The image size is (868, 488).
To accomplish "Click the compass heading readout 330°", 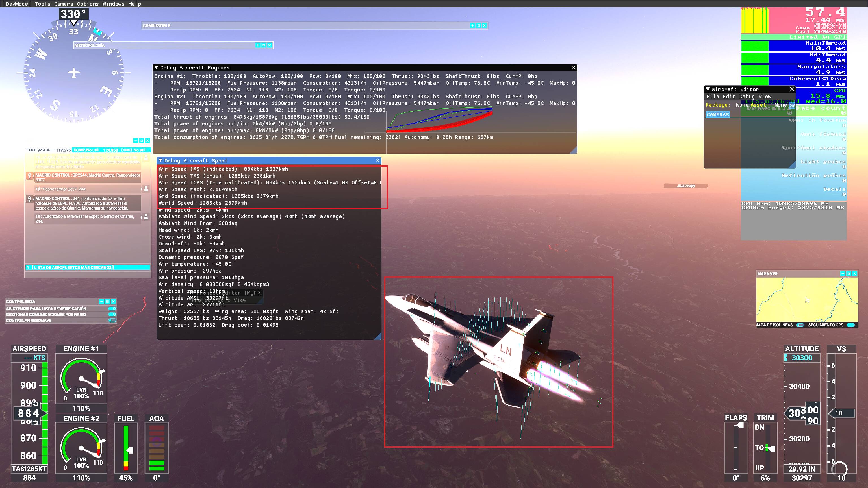I will pos(73,14).
